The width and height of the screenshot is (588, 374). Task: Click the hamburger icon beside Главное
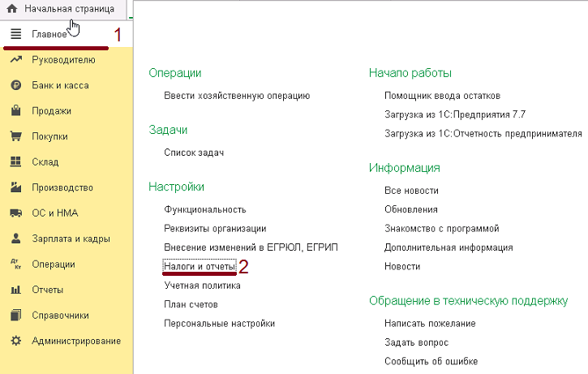click(15, 34)
